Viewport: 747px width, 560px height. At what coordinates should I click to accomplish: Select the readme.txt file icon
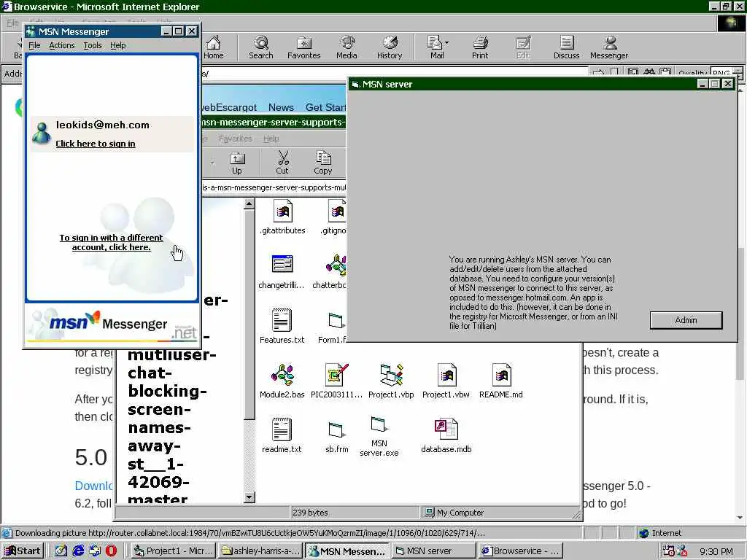(282, 429)
